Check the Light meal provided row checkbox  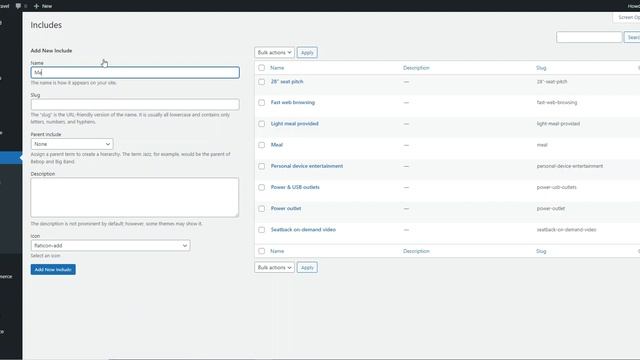tap(262, 124)
